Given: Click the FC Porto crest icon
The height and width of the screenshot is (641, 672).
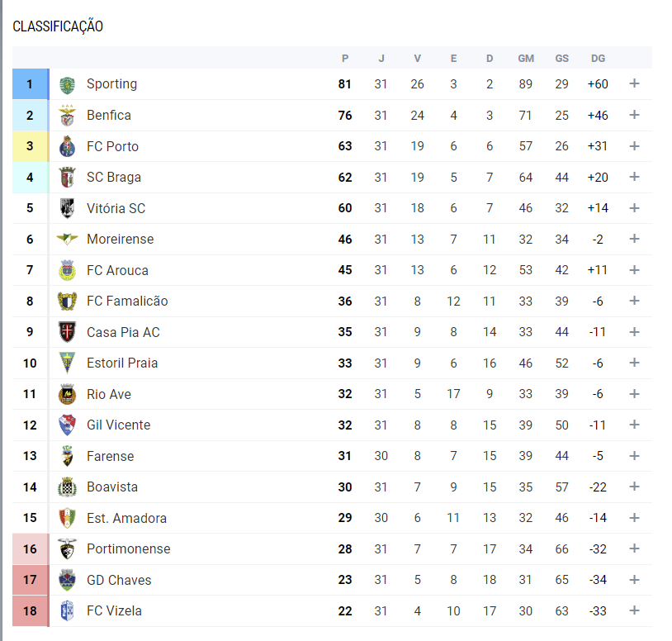Looking at the screenshot, I should [x=68, y=146].
